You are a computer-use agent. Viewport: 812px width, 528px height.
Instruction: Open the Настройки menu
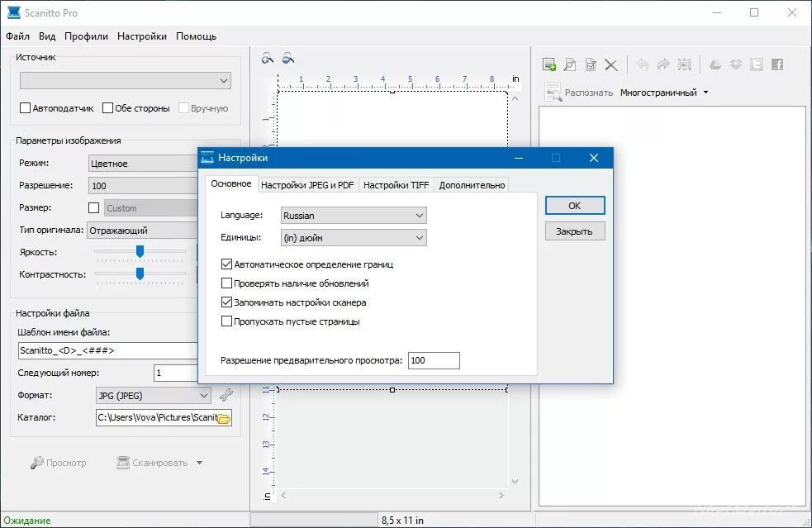(142, 36)
